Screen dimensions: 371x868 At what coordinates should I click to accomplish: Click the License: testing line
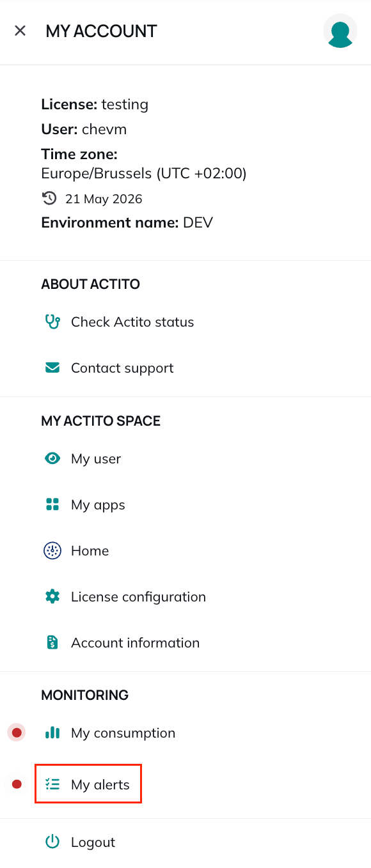(95, 104)
